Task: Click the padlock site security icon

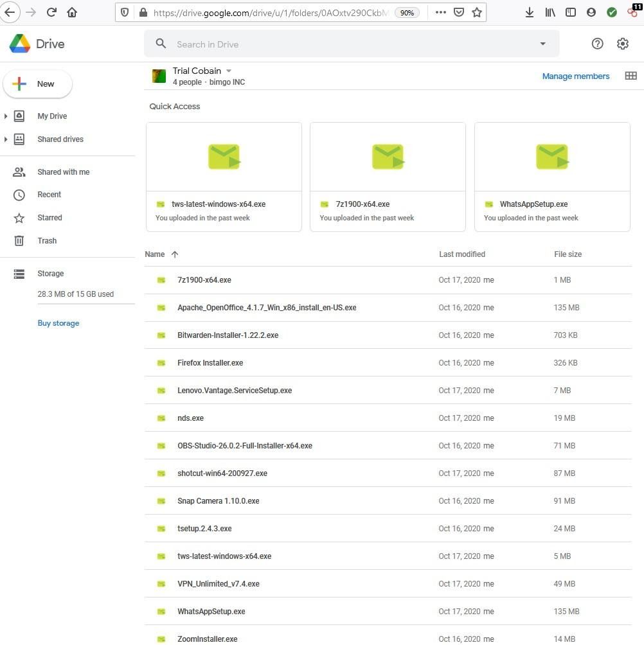Action: pyautogui.click(x=143, y=12)
